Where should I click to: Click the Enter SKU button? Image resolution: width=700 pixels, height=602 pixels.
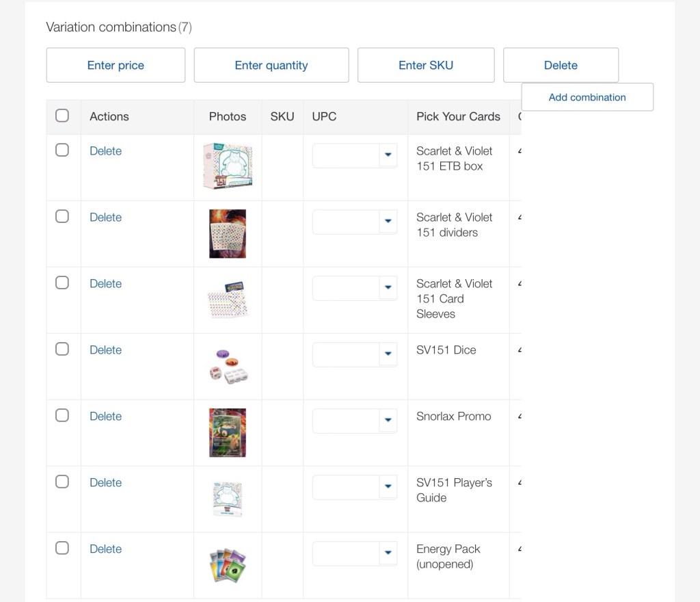[x=425, y=65]
